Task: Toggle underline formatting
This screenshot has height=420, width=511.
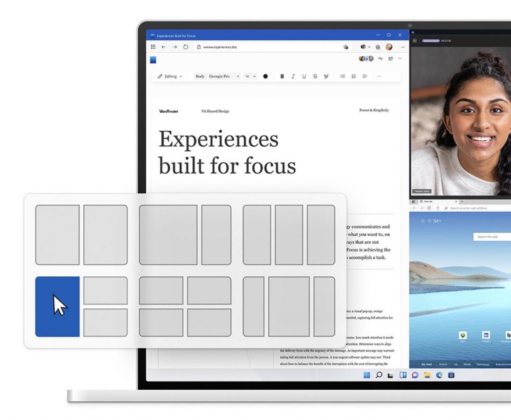Action: pos(304,76)
